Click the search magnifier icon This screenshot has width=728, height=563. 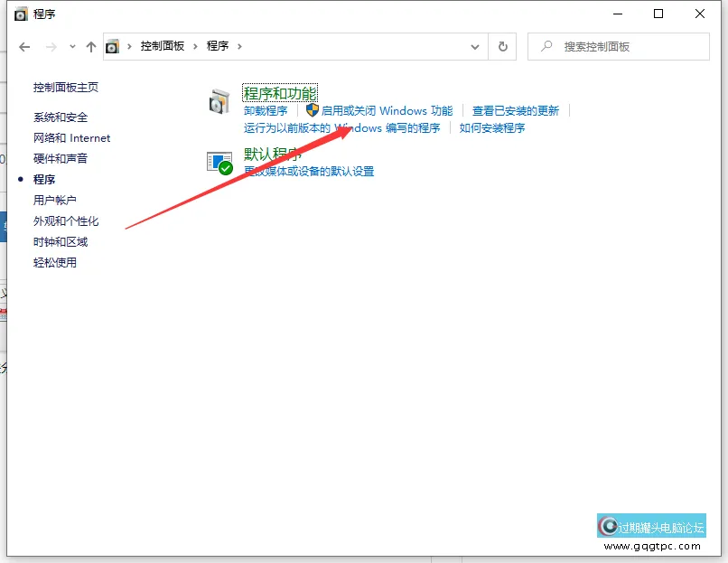click(x=546, y=46)
